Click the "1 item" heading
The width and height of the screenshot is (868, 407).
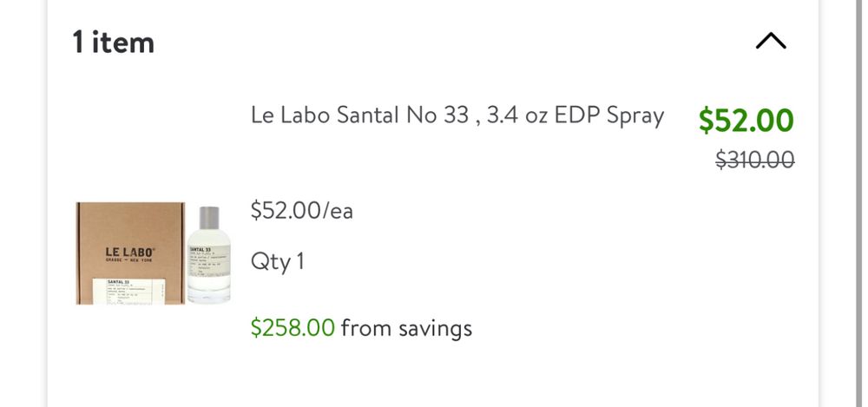coord(113,42)
